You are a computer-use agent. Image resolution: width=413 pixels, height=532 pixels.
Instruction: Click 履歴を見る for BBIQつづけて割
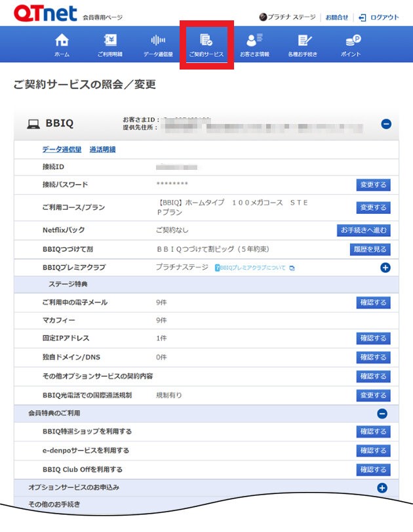tap(370, 249)
